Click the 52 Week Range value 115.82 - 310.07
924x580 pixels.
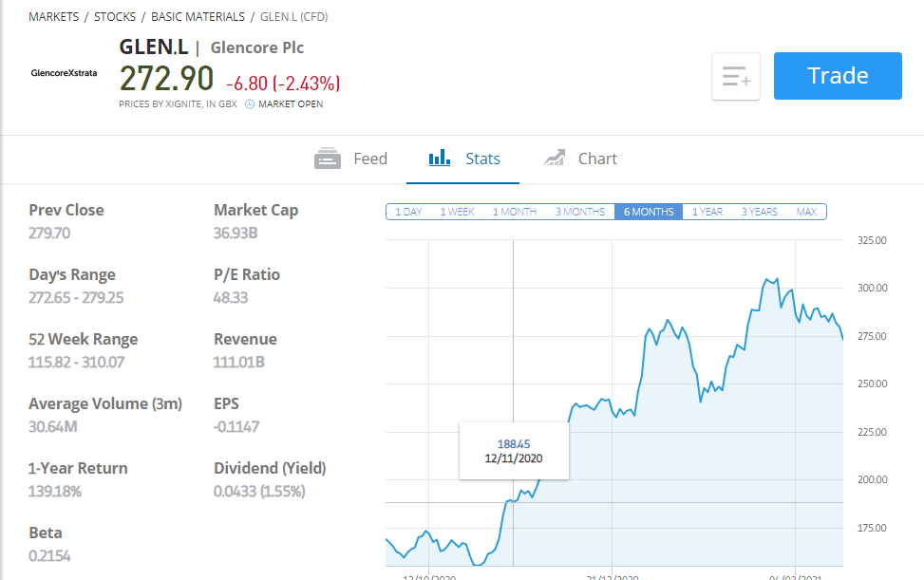click(77, 362)
